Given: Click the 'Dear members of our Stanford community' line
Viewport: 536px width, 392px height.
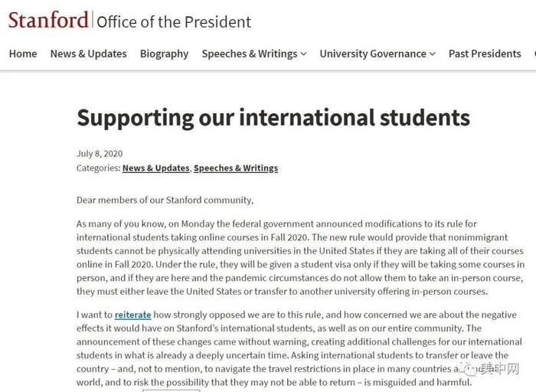Looking at the screenshot, I should click(x=165, y=200).
